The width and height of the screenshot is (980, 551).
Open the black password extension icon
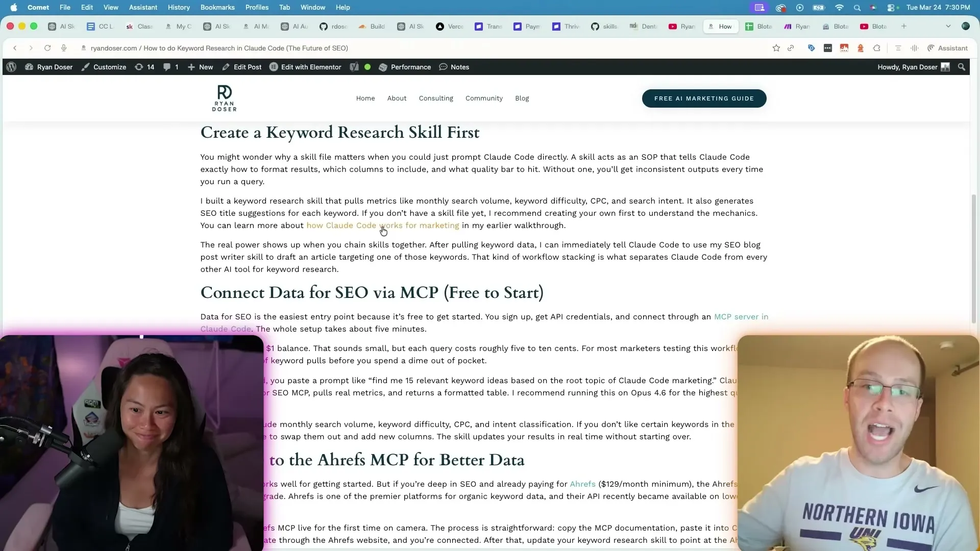click(x=828, y=48)
